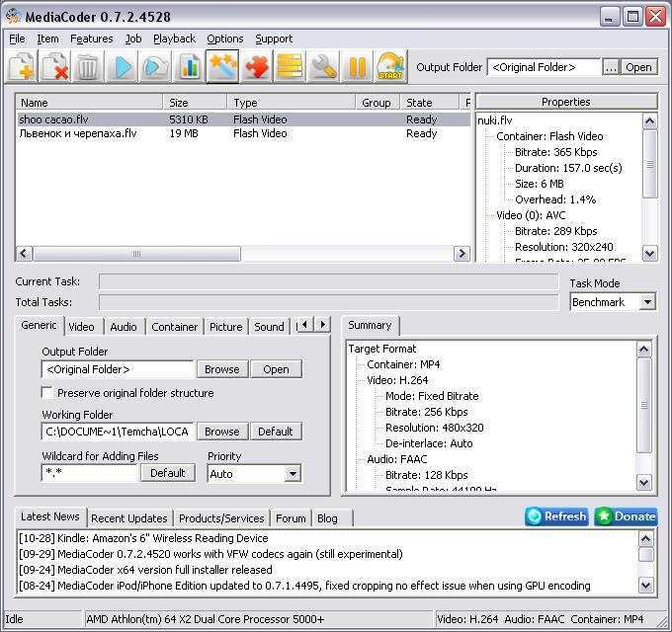Switch to the Picture settings tab
The height and width of the screenshot is (632, 672).
pyautogui.click(x=226, y=327)
